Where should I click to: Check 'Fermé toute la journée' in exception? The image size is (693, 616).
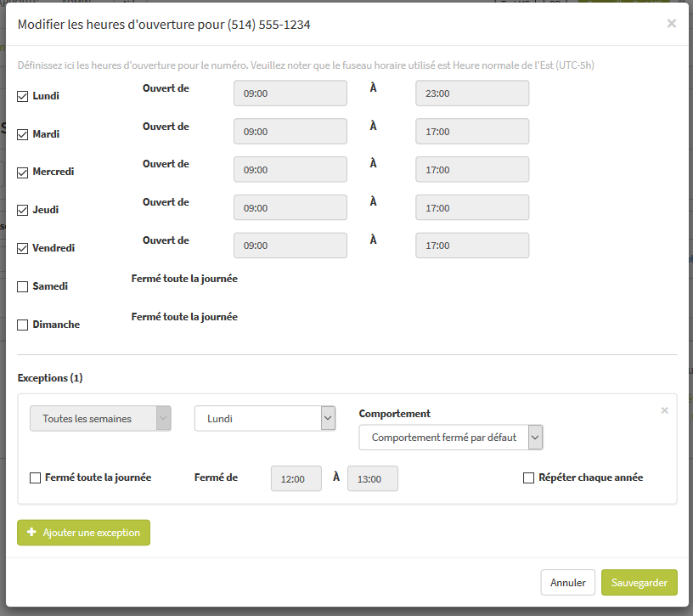click(35, 478)
